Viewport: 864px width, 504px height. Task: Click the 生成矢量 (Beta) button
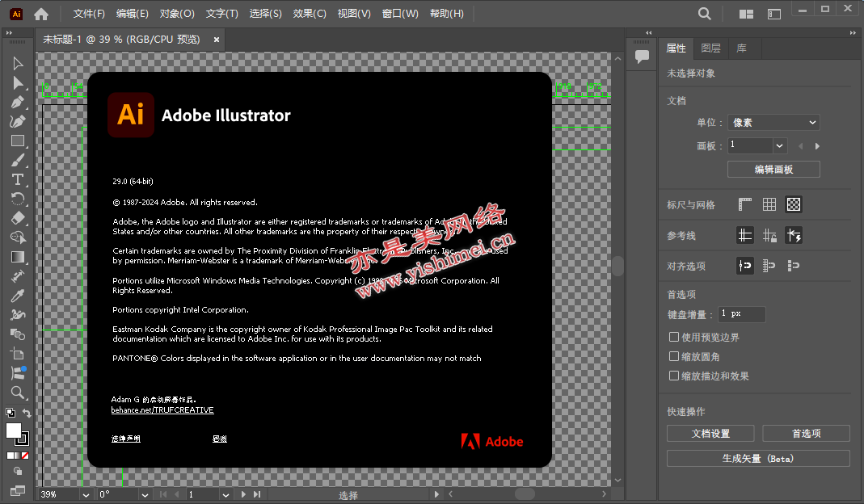pyautogui.click(x=758, y=458)
